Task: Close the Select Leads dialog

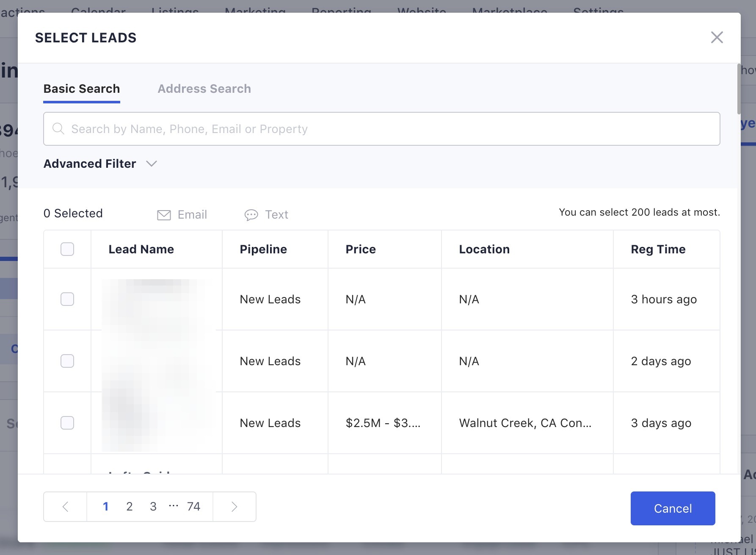Action: point(717,37)
